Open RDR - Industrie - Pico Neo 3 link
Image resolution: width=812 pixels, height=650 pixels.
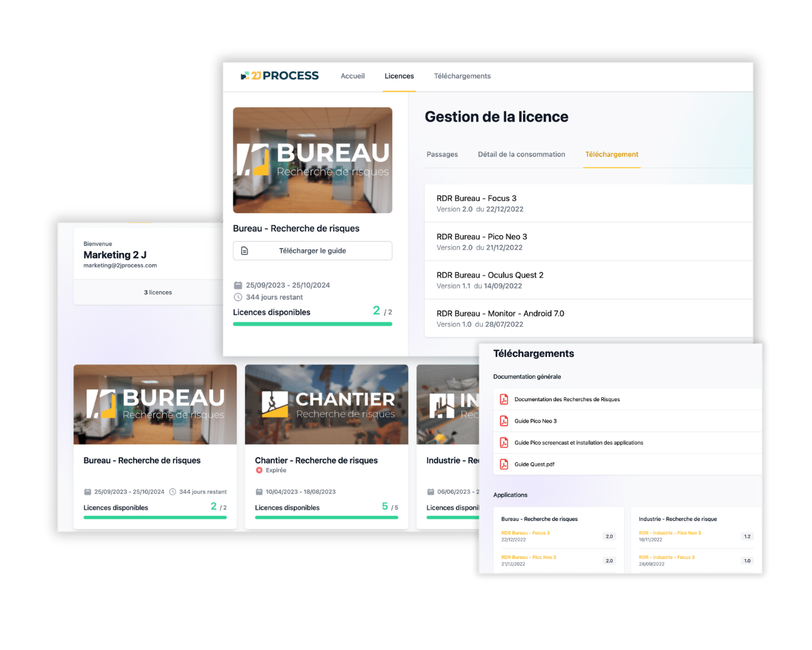click(670, 533)
